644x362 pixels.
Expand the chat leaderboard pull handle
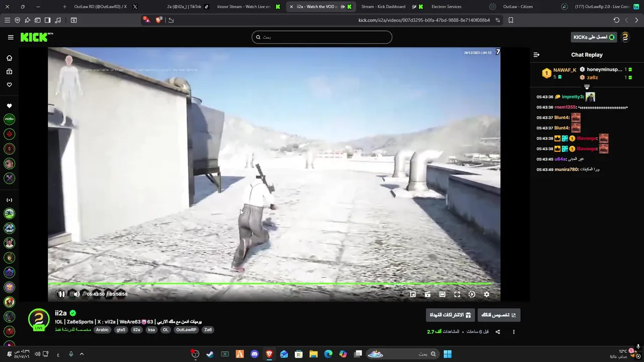coord(587,87)
